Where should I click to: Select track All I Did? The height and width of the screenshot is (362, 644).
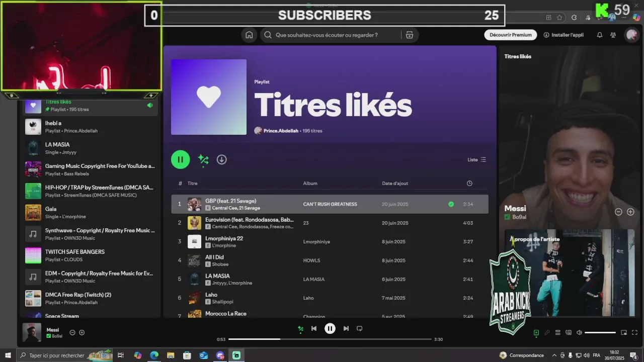point(330,260)
